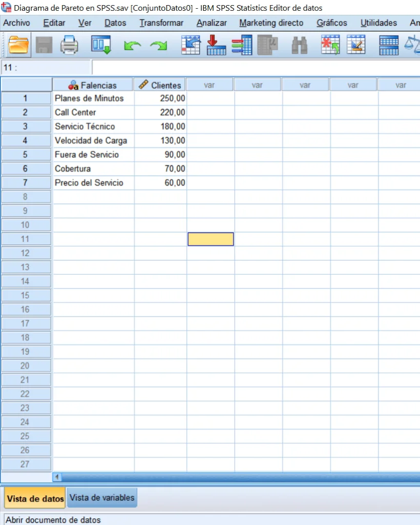Viewport: 420px width, 525px height.
Task: Select the Redo toolbar icon
Action: click(x=159, y=45)
